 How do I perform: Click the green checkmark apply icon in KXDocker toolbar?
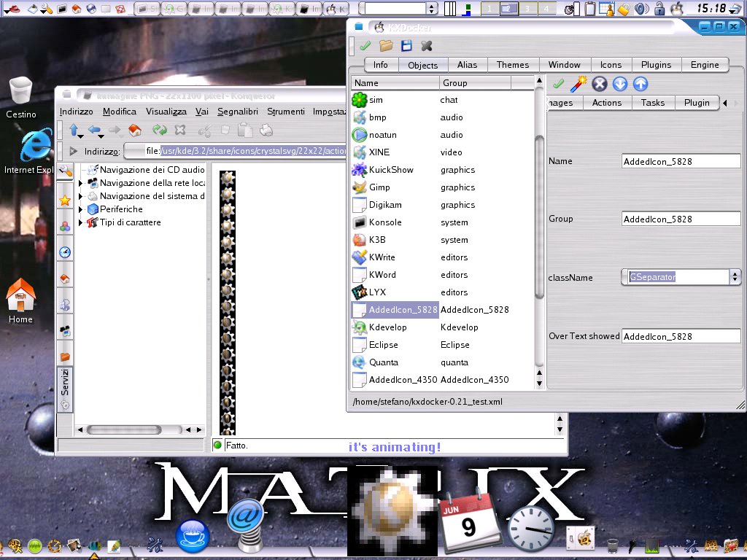tap(365, 46)
